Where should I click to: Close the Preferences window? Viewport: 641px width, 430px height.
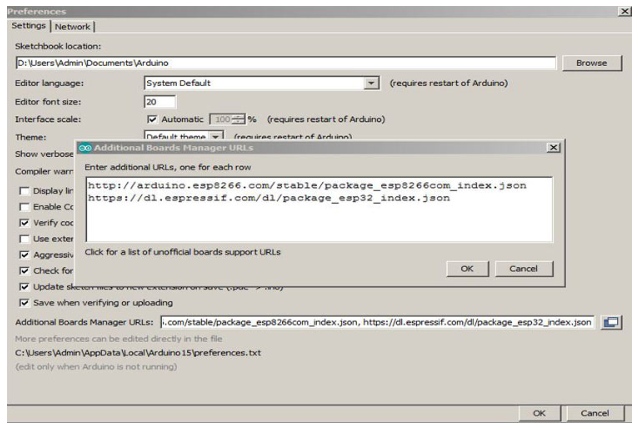click(624, 10)
